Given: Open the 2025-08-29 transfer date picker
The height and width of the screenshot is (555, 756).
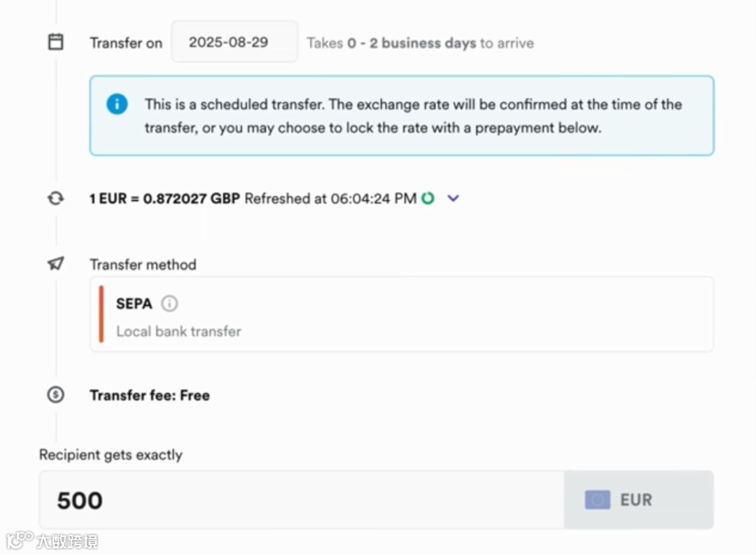Looking at the screenshot, I should 234,42.
